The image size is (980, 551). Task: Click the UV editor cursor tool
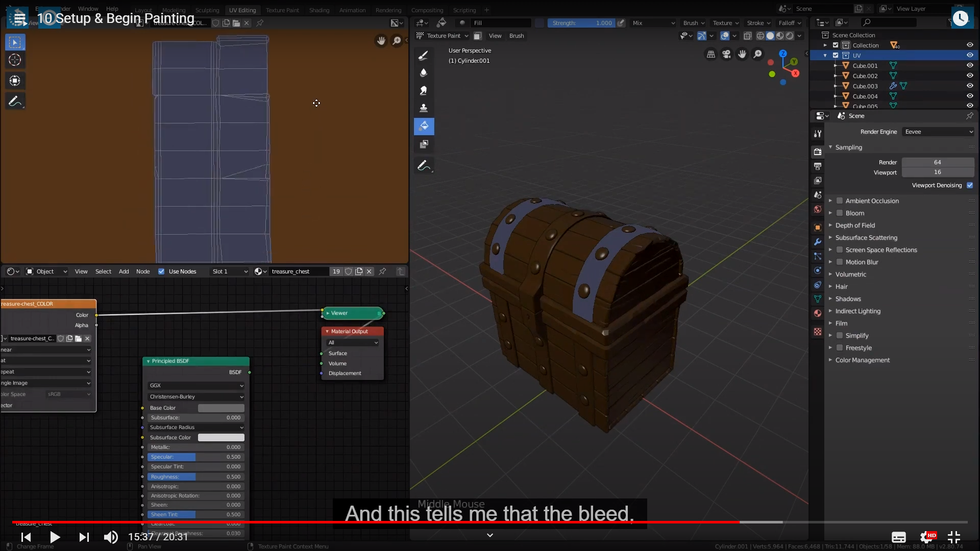[15, 60]
